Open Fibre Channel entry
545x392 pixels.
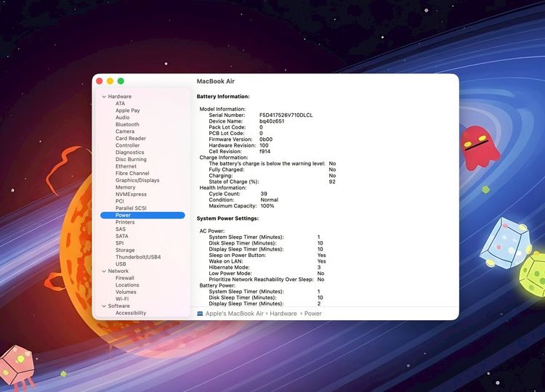(x=132, y=173)
